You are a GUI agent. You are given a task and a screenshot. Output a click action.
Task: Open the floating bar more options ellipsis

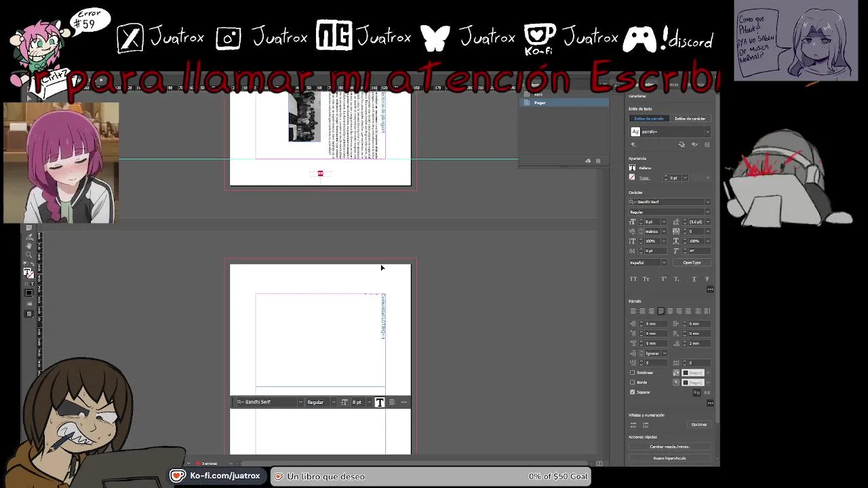point(403,402)
